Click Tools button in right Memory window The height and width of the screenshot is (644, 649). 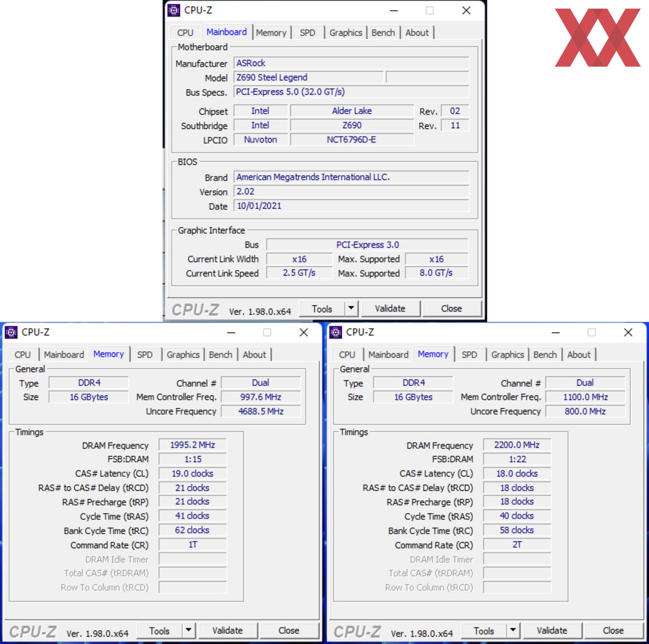pyautogui.click(x=484, y=631)
